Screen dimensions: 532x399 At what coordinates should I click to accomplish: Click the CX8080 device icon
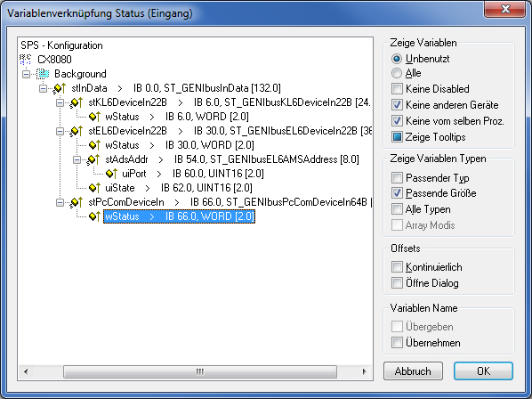[26, 60]
